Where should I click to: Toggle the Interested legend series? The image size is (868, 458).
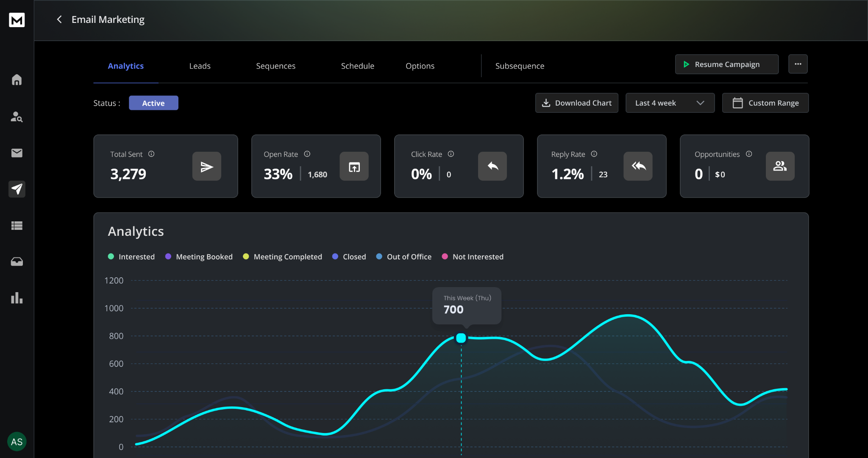click(131, 257)
